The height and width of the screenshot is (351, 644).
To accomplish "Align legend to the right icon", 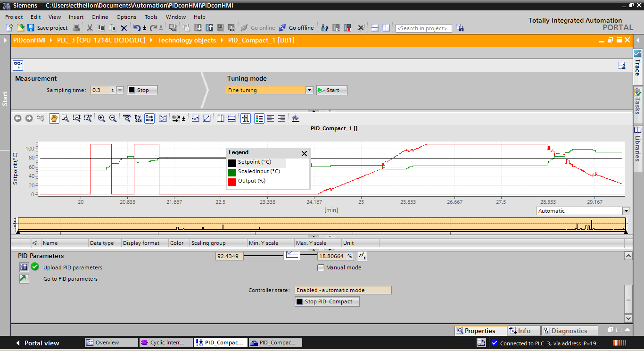I will (x=281, y=118).
